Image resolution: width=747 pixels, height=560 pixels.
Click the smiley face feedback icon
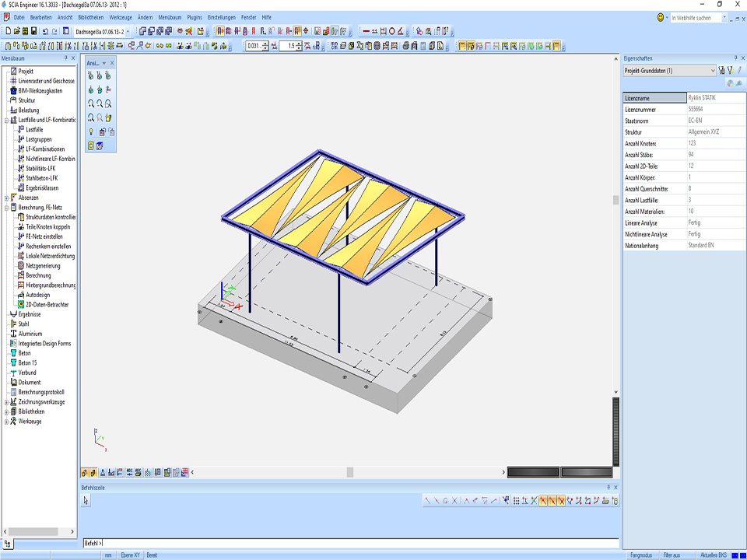click(661, 17)
